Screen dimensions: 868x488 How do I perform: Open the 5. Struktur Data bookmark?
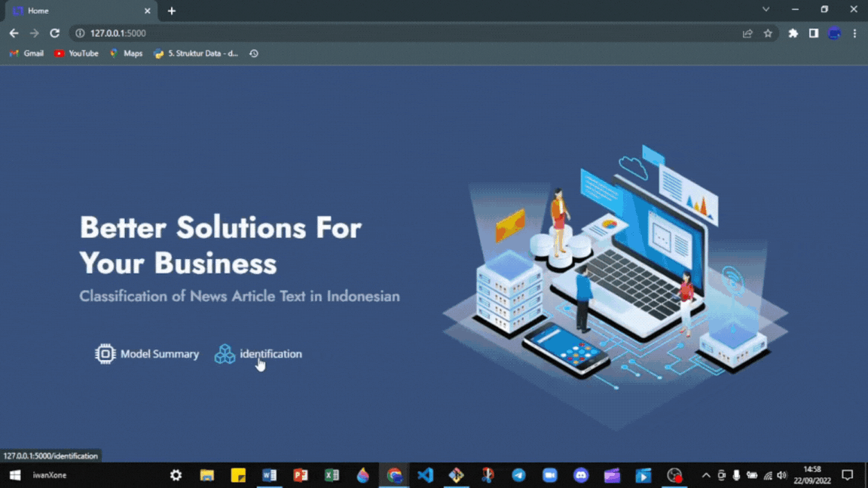pos(197,53)
